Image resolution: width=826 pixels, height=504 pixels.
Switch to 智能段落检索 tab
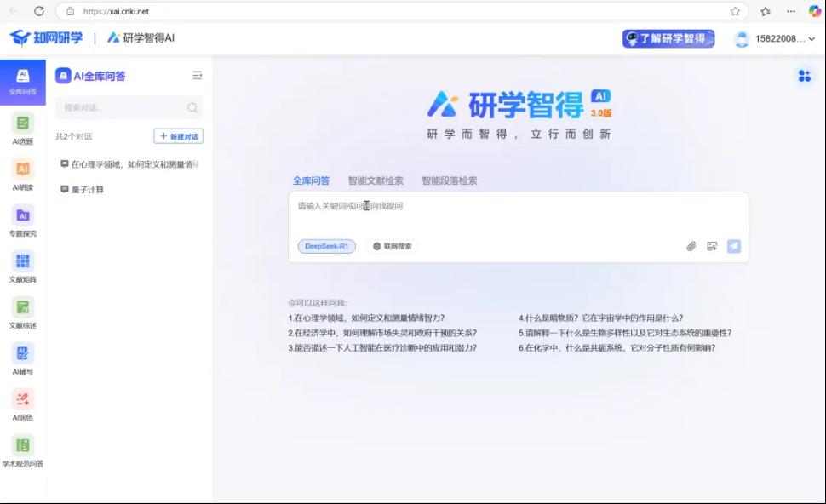click(449, 180)
